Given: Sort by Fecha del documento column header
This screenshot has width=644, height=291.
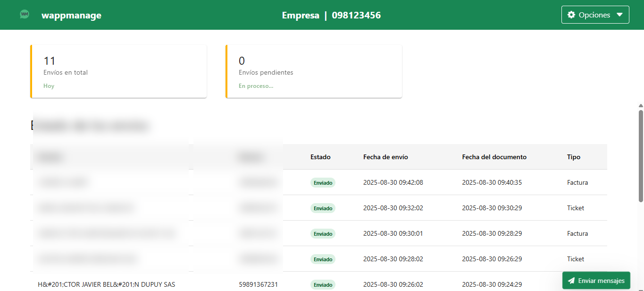Looking at the screenshot, I should 494,157.
